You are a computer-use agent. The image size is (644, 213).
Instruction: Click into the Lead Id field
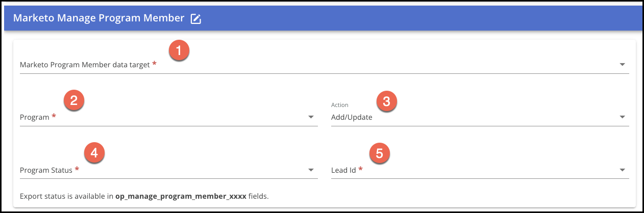[x=480, y=170]
